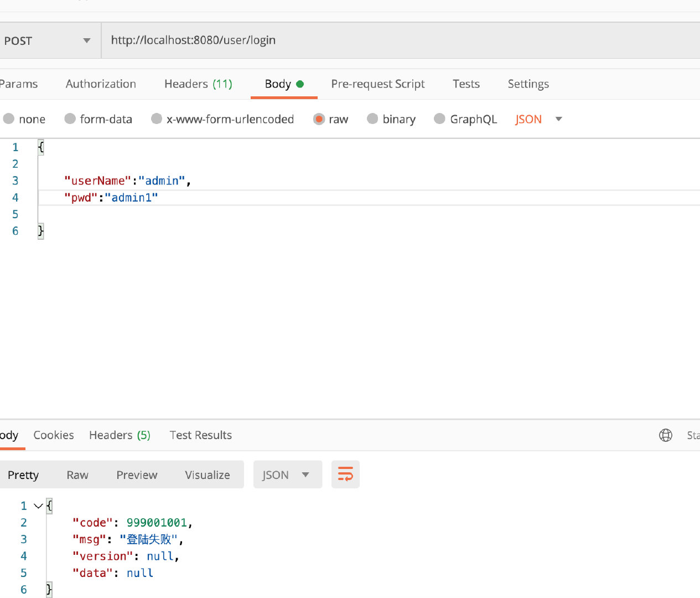Open the Pre-request Script tab

(378, 84)
